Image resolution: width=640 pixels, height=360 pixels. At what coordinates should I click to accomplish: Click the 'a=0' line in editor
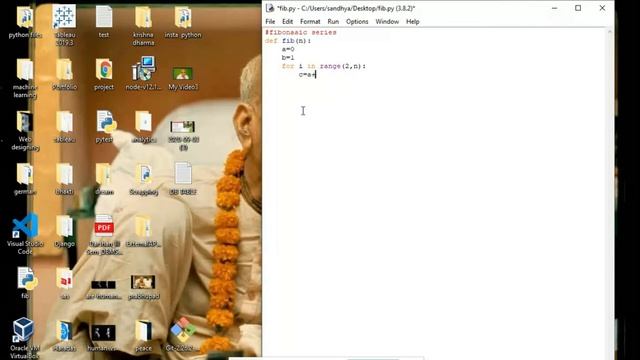tap(288, 49)
